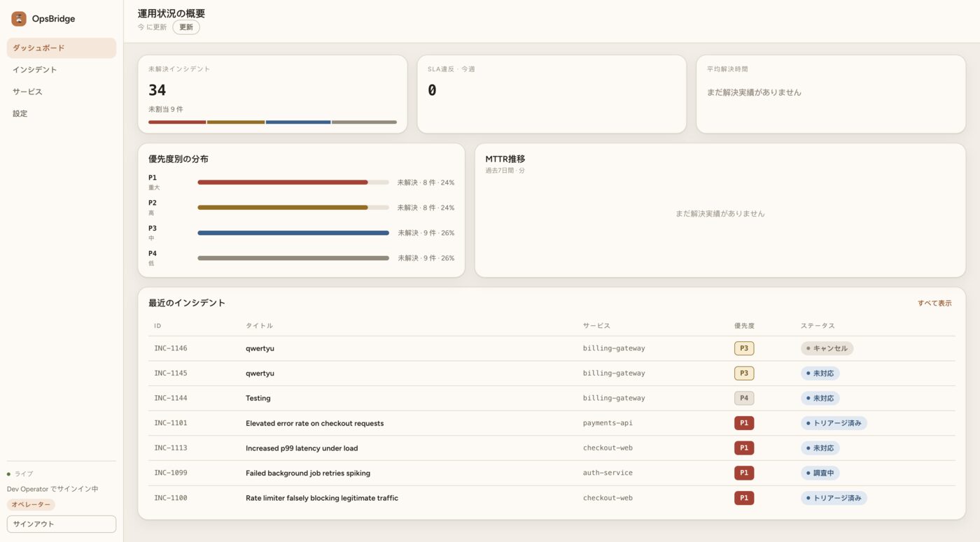This screenshot has height=542, width=980.
Task: Click the P3 blue distribution bar
Action: pyautogui.click(x=293, y=233)
